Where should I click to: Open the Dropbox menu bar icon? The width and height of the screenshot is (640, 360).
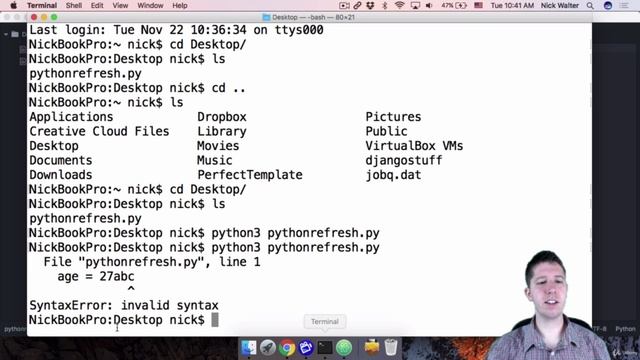pos(370,5)
